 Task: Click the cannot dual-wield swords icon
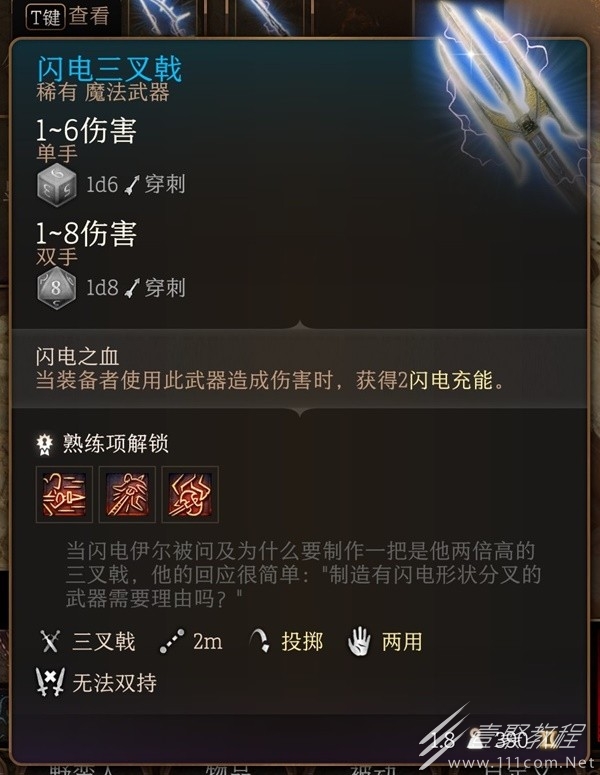pyautogui.click(x=50, y=683)
